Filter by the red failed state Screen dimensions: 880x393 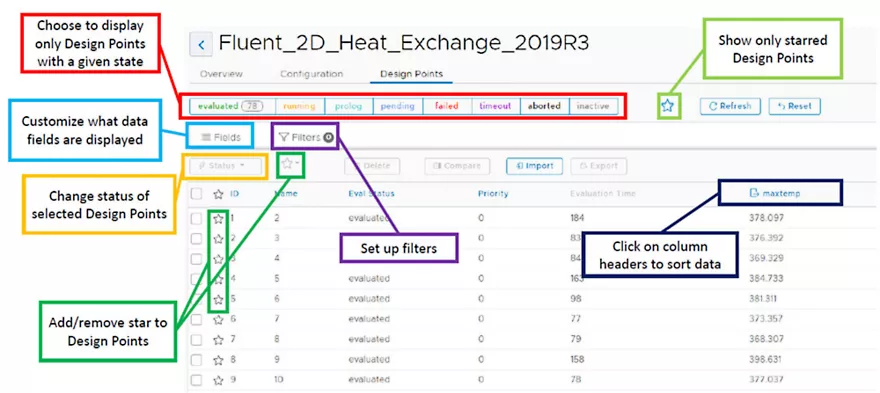coord(447,106)
